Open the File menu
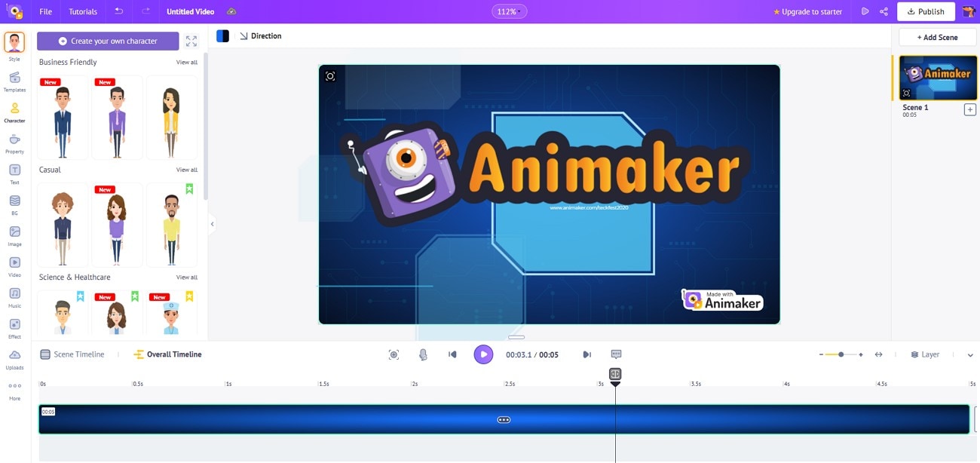Screen dimensions: 980x463 tap(46, 11)
